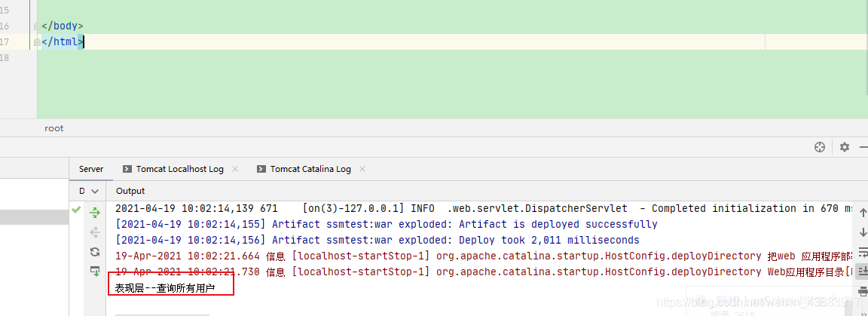Click the Output panel header label
This screenshot has height=316, width=868.
pyautogui.click(x=130, y=191)
